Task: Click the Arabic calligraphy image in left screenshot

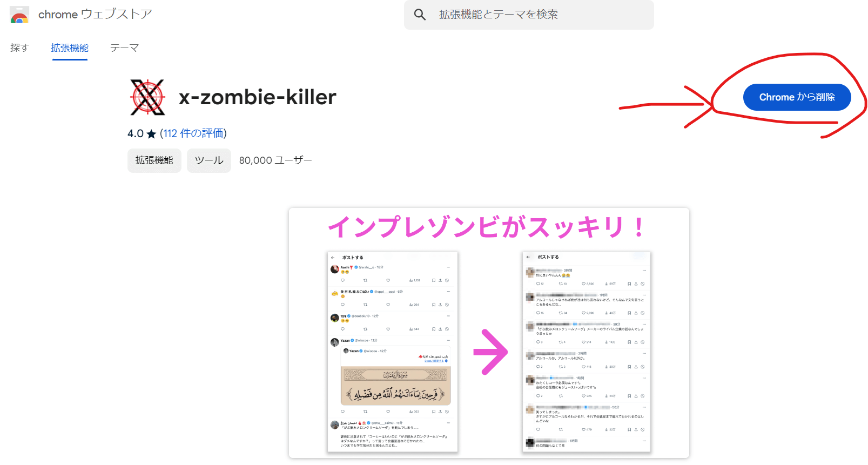Action: tap(395, 386)
